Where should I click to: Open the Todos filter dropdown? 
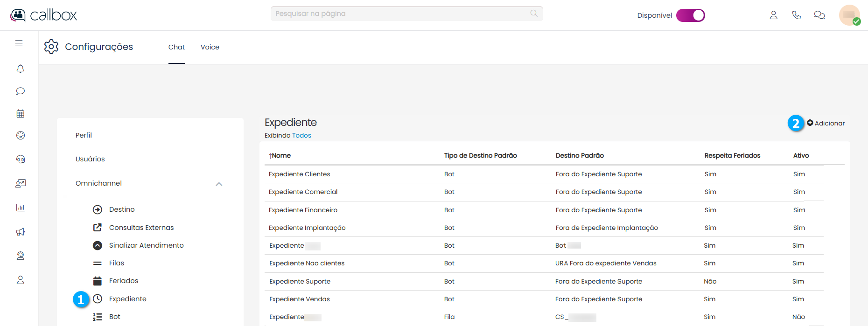click(301, 136)
